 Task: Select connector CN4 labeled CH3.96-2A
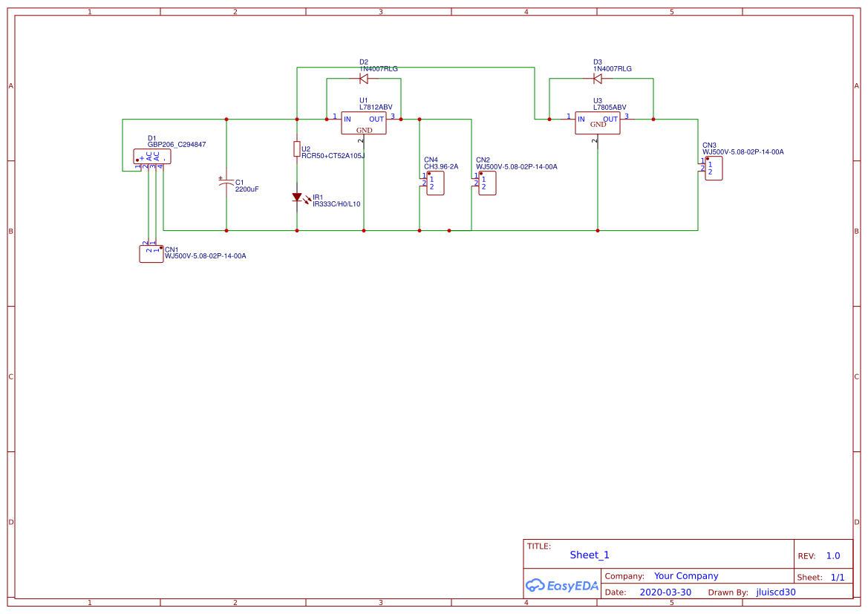[437, 183]
